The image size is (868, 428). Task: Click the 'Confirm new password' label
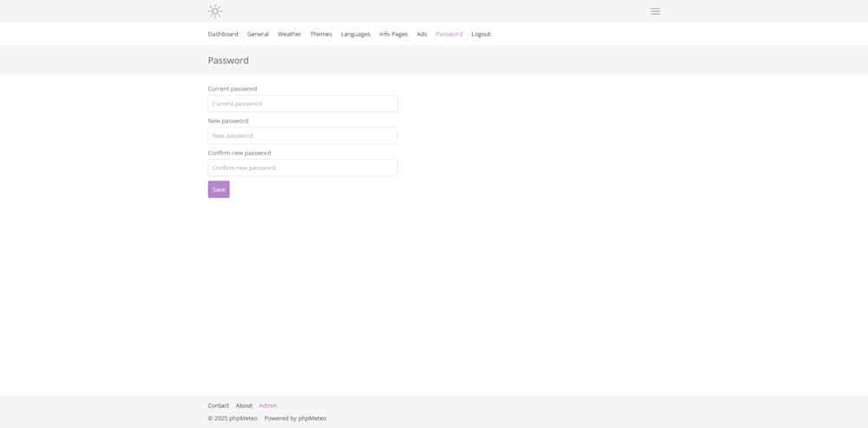click(240, 153)
